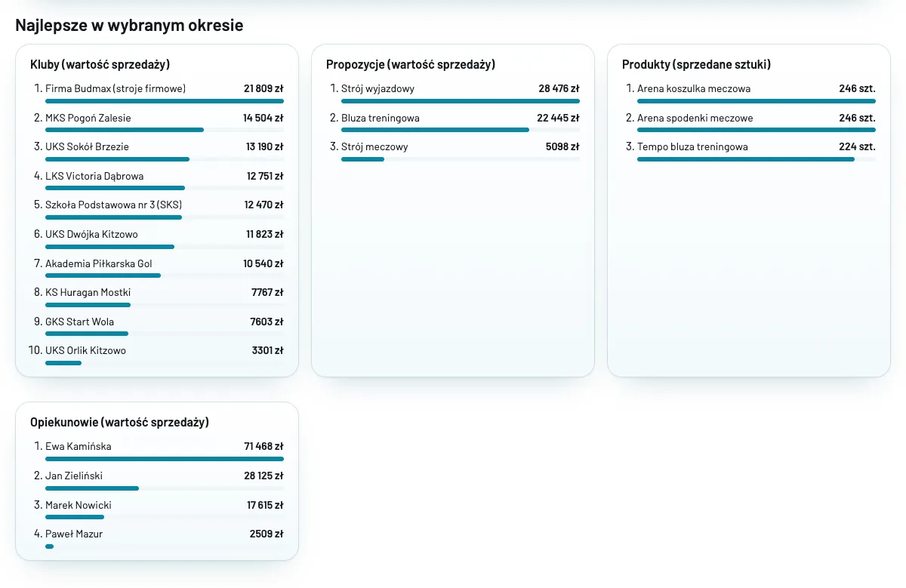Select club 'GKS Start Wola'
The image size is (906, 588).
click(x=79, y=322)
